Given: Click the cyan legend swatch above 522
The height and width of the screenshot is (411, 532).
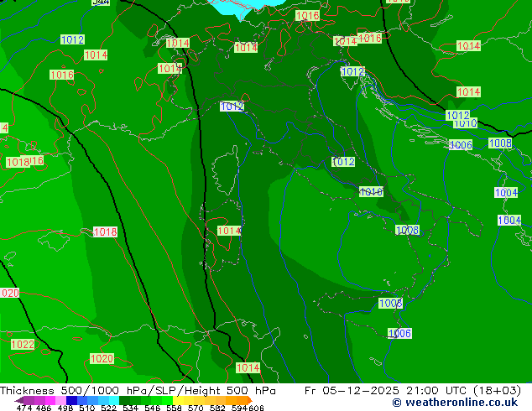Looking at the screenshot, I should pyautogui.click(x=114, y=400).
